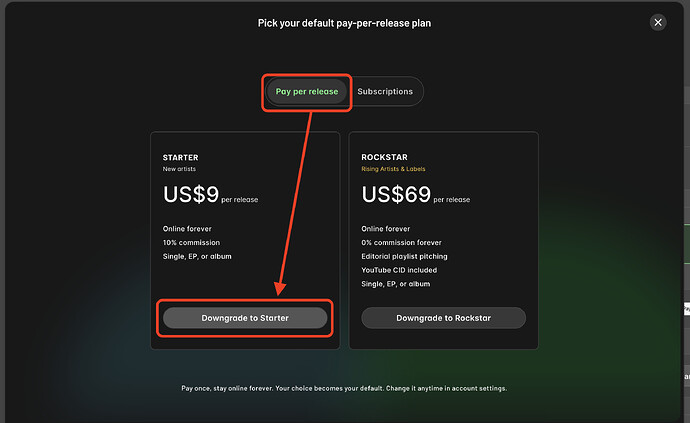
Task: Click the 10% commission feature line
Action: coord(191,242)
